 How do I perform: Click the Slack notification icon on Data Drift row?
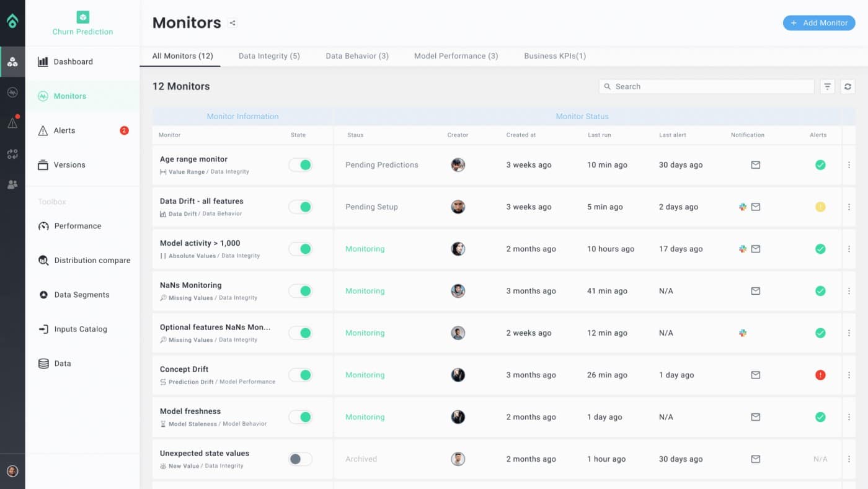pyautogui.click(x=743, y=207)
